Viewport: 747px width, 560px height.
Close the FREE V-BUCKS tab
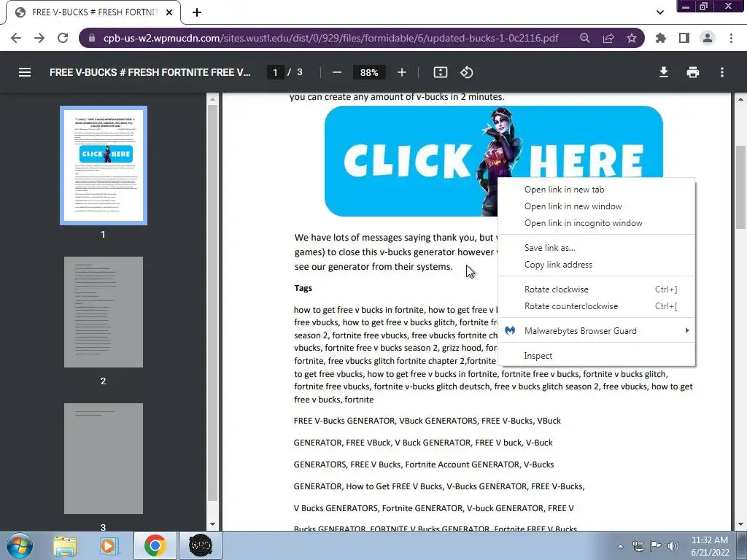tap(169, 12)
